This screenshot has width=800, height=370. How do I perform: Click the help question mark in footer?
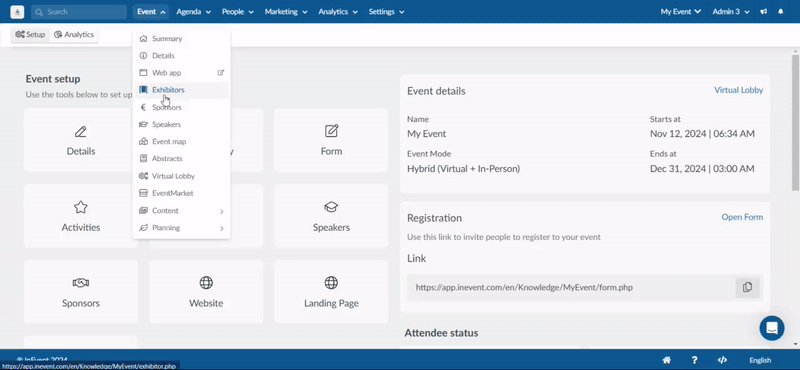[x=694, y=360]
